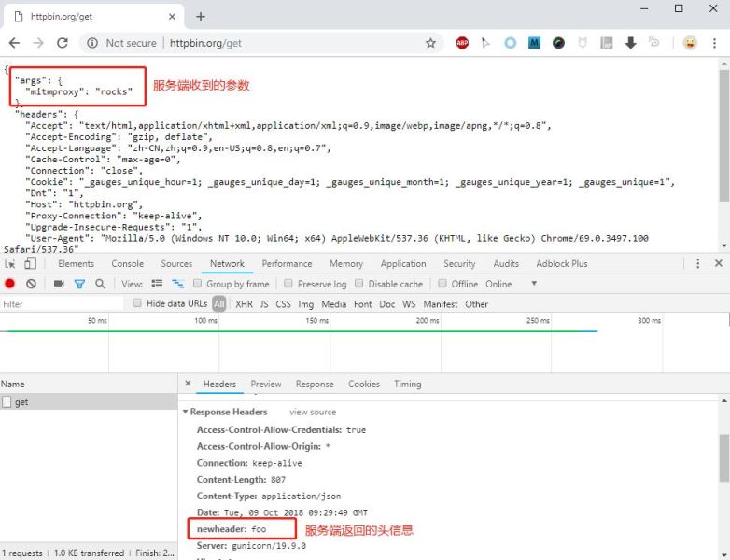730x560 pixels.
Task: Open the blue circle extension icon
Action: coord(511,43)
